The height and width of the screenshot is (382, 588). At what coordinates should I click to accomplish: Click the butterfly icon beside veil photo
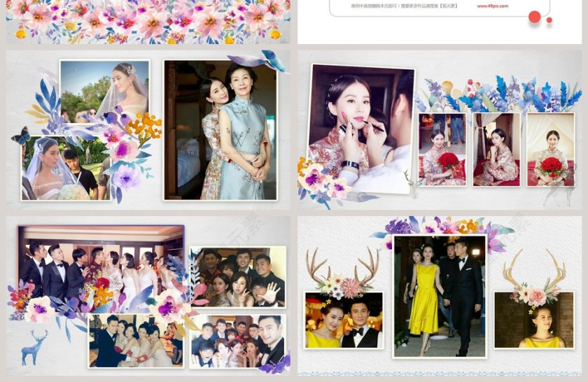tap(21, 136)
